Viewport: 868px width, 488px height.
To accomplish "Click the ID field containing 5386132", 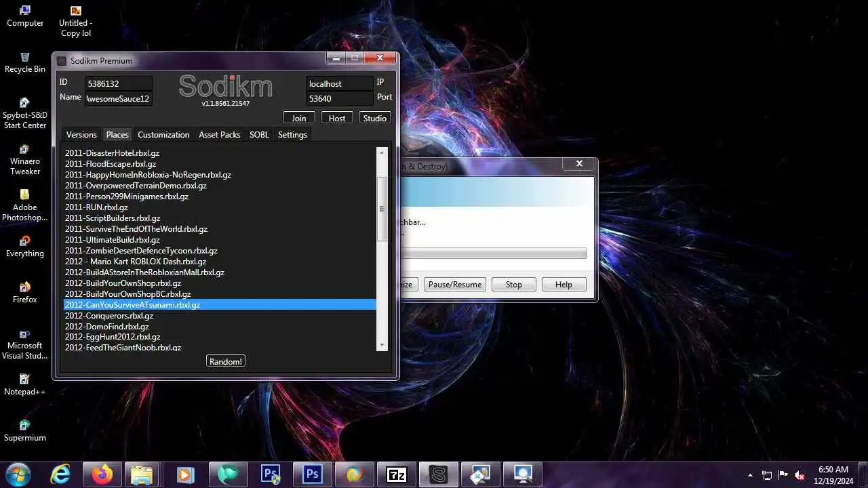I will [x=119, y=84].
